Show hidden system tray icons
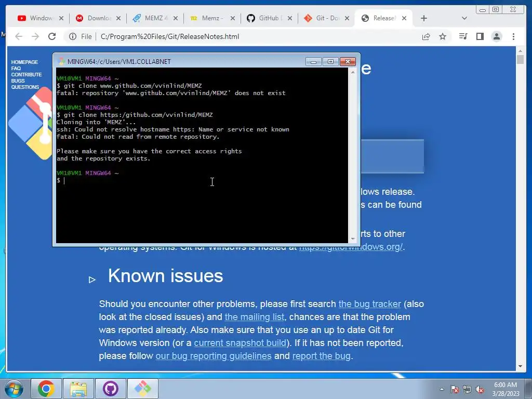The image size is (532, 399). coord(442,389)
